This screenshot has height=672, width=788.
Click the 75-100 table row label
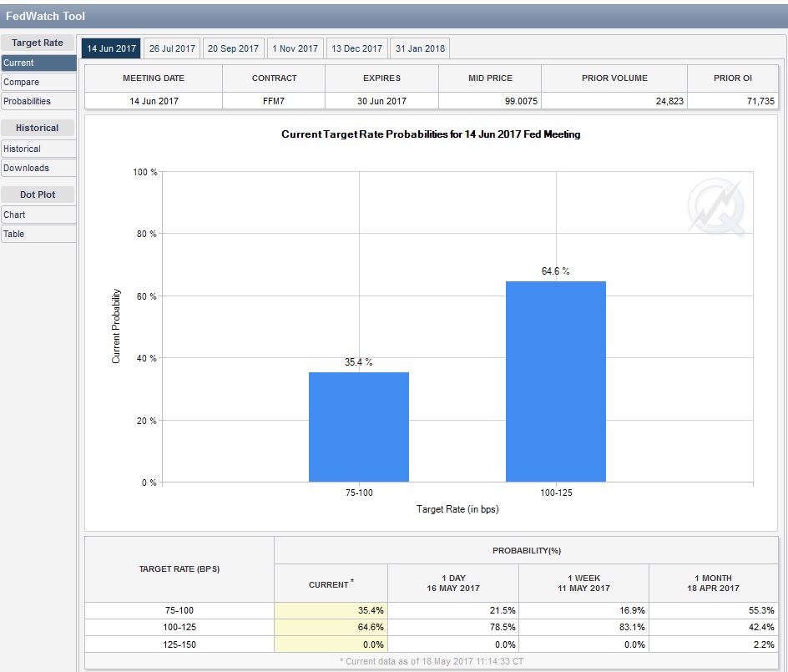click(x=179, y=610)
